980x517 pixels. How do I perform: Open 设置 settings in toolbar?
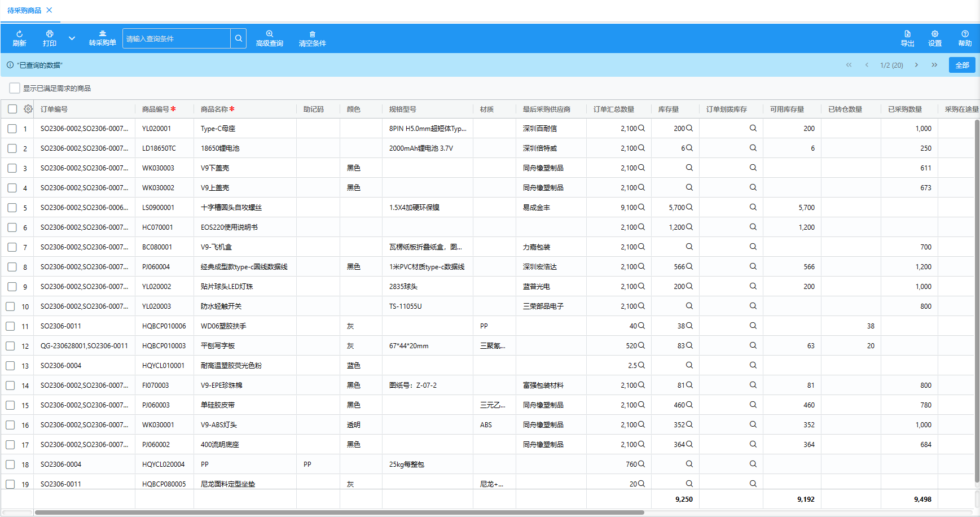pos(935,34)
